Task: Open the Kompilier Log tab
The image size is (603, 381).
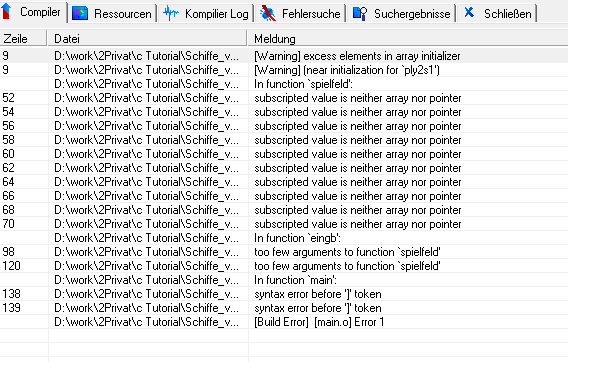Action: click(x=206, y=13)
